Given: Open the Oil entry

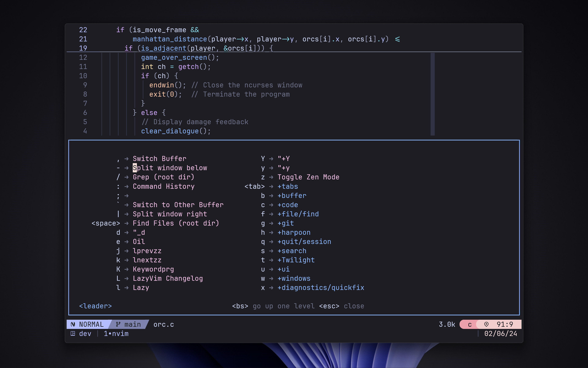Looking at the screenshot, I should click(139, 242).
